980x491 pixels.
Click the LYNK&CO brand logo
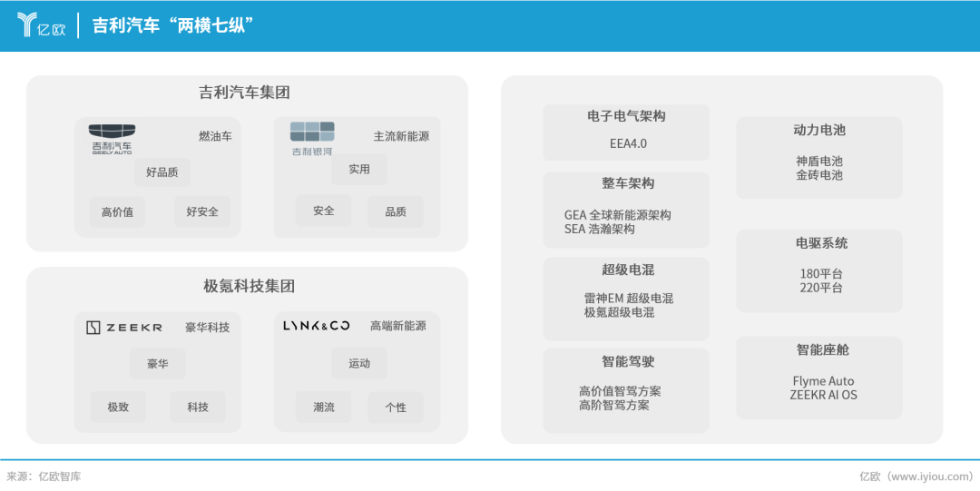click(317, 326)
